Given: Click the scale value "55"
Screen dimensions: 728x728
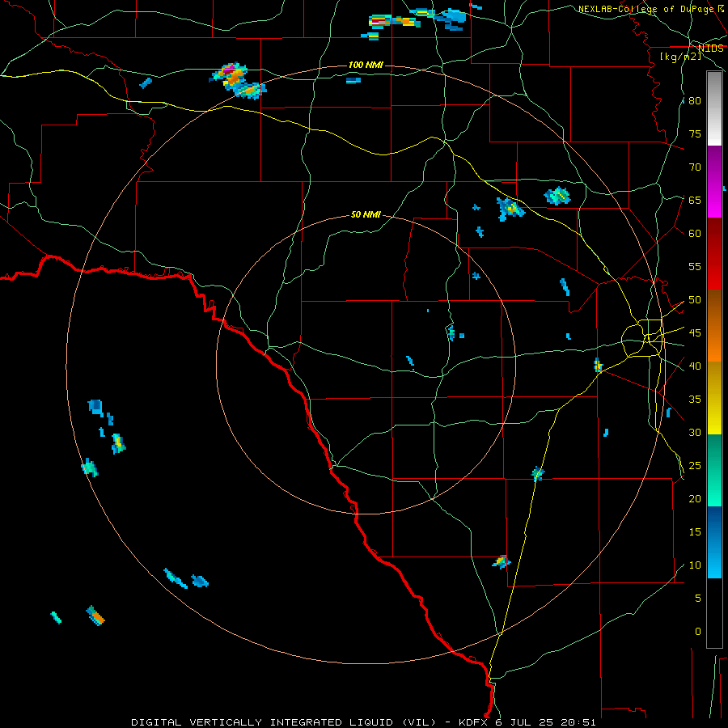Looking at the screenshot, I should (x=695, y=267).
